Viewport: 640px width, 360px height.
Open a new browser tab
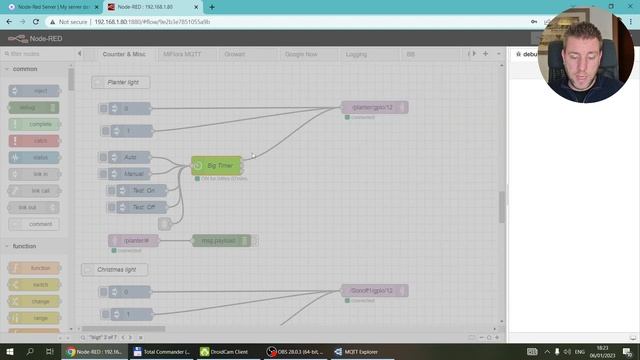[212, 7]
